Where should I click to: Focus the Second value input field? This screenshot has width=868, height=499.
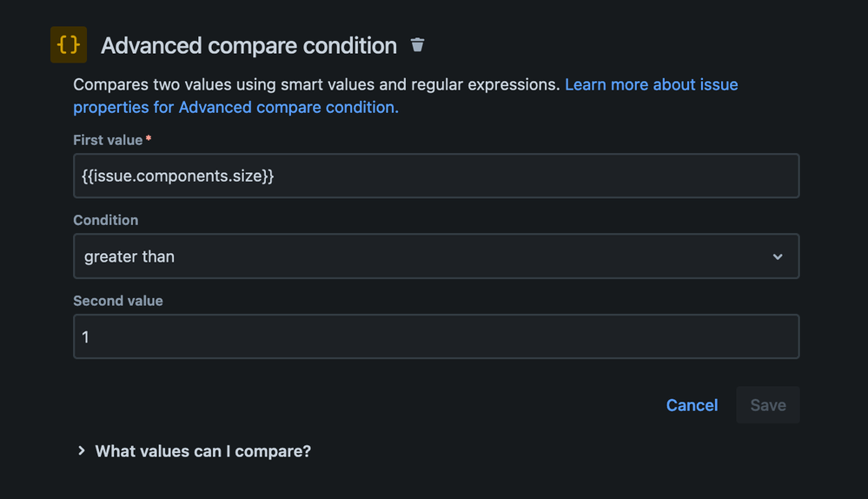pos(436,336)
